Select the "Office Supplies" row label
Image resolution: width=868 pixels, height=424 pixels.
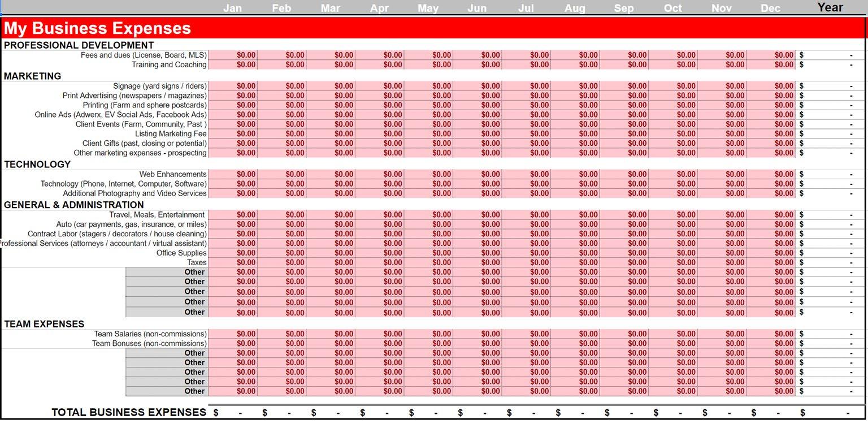click(181, 253)
